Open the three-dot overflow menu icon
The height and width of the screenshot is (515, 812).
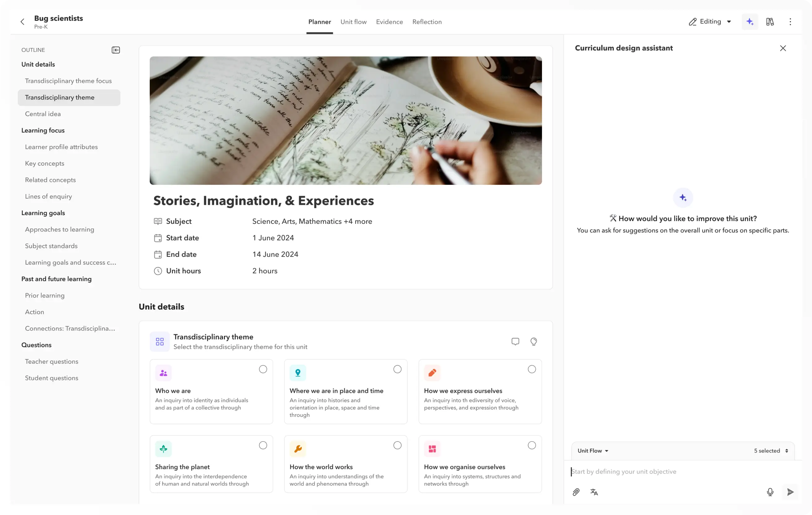coord(790,22)
